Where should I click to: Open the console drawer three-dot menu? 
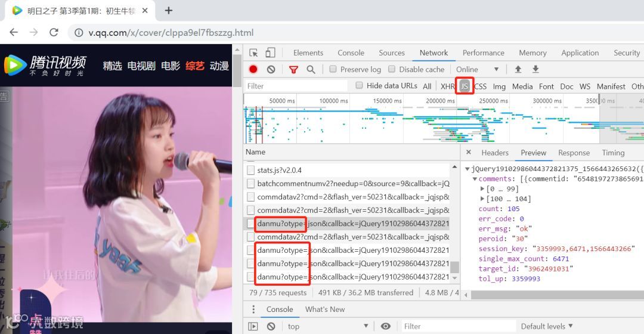(x=253, y=309)
